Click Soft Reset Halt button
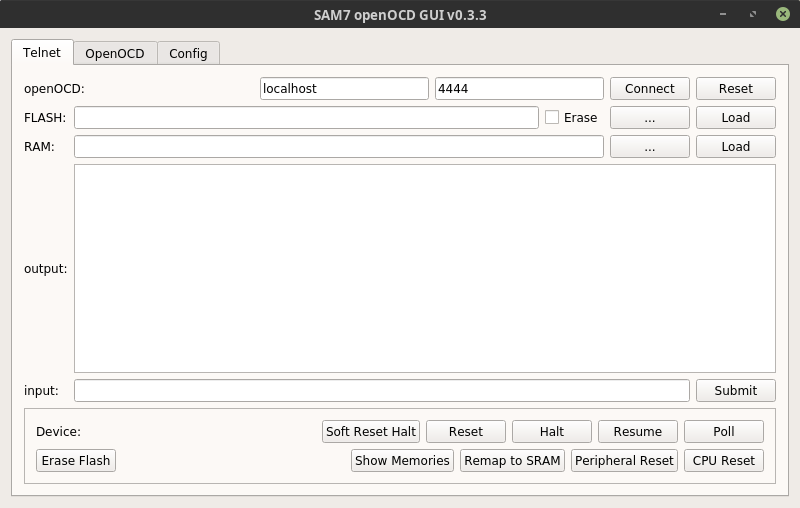The height and width of the screenshot is (508, 800). (371, 431)
